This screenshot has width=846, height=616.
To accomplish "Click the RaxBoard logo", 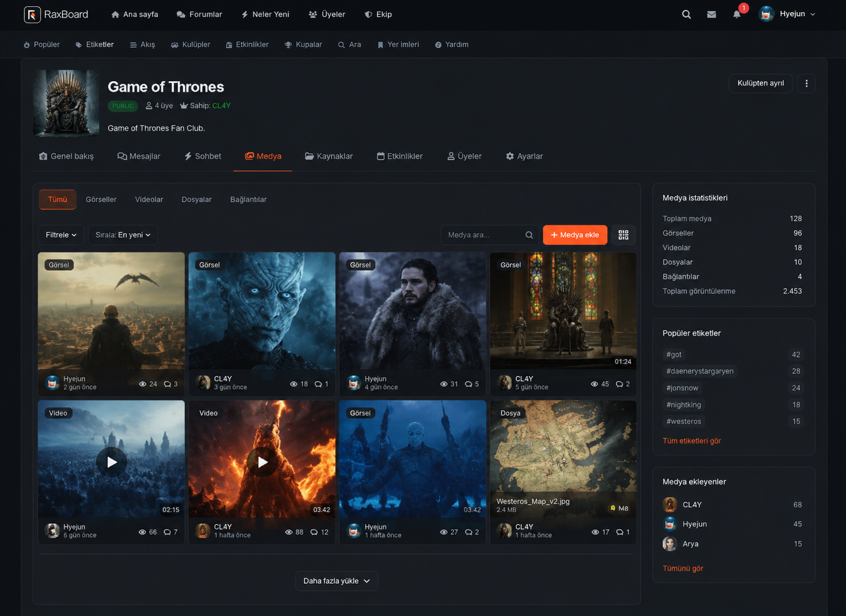I will (x=56, y=14).
